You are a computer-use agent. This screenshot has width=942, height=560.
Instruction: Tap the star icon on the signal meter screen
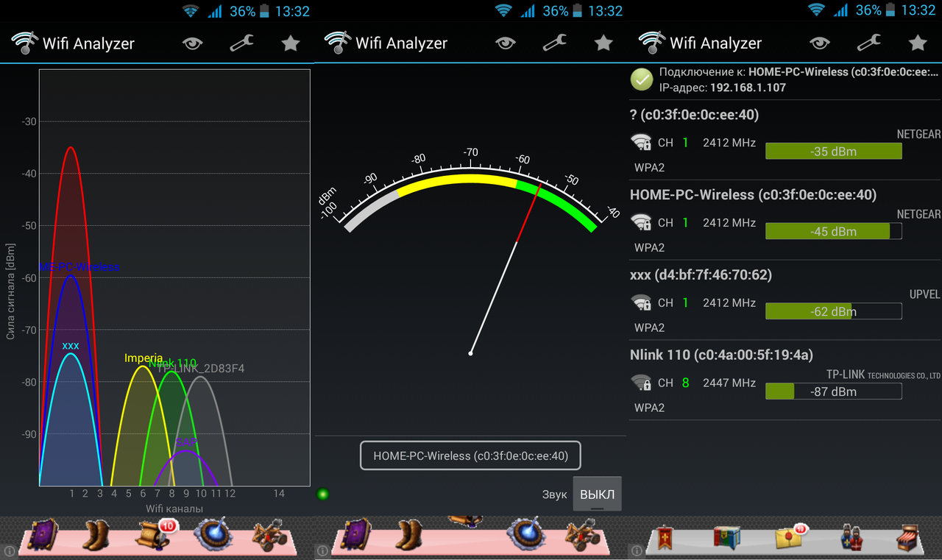pos(603,43)
